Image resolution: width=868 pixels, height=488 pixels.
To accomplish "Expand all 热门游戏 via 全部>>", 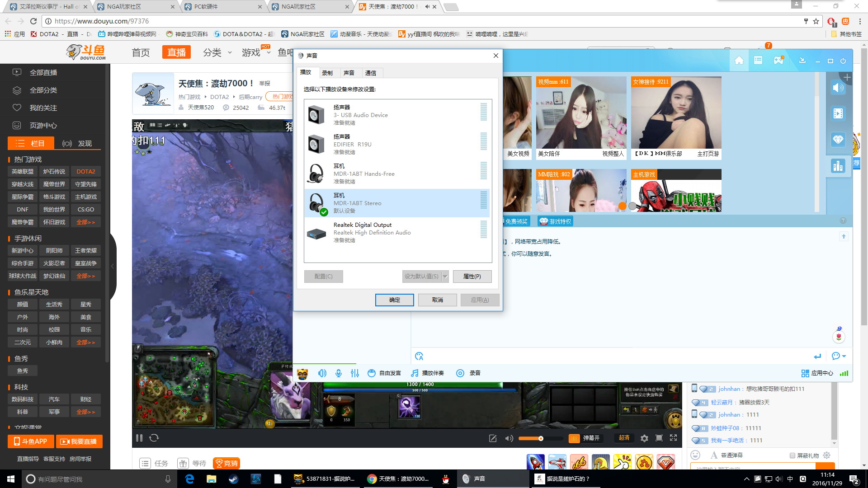I will click(x=85, y=222).
